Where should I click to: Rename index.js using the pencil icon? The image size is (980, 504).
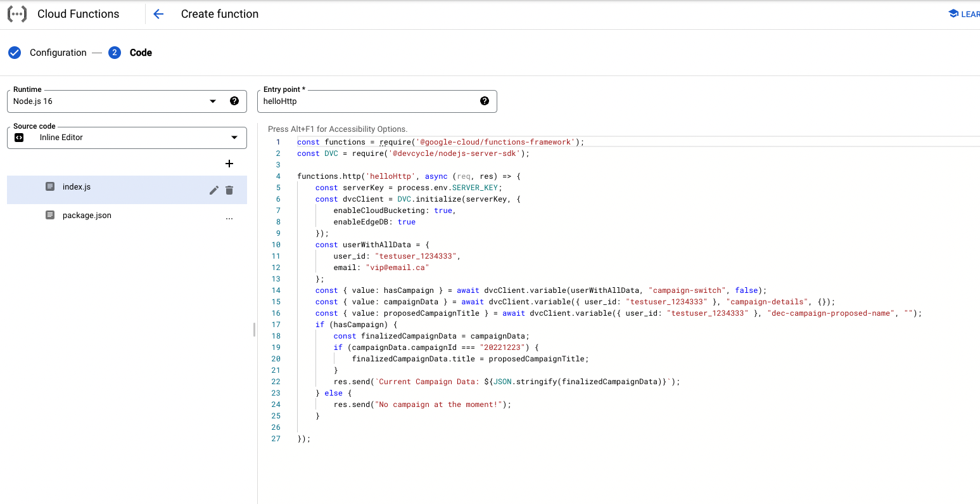[x=214, y=190]
